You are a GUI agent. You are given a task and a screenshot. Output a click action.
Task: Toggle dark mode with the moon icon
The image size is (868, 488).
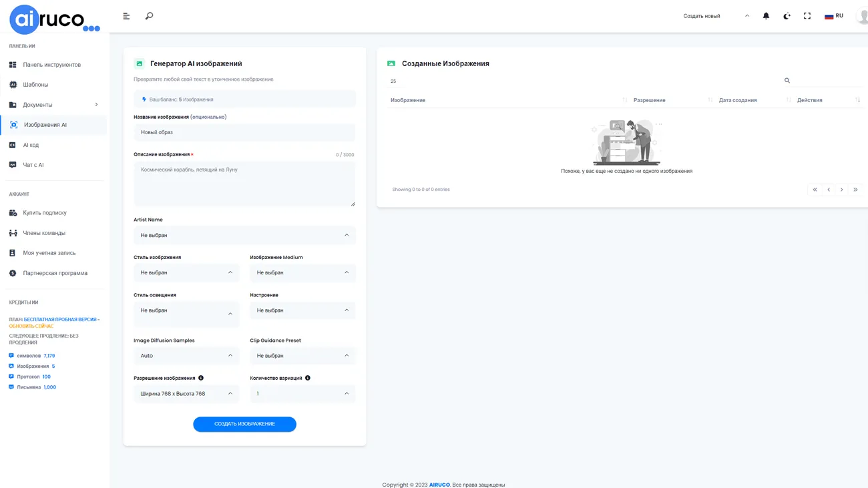click(787, 16)
